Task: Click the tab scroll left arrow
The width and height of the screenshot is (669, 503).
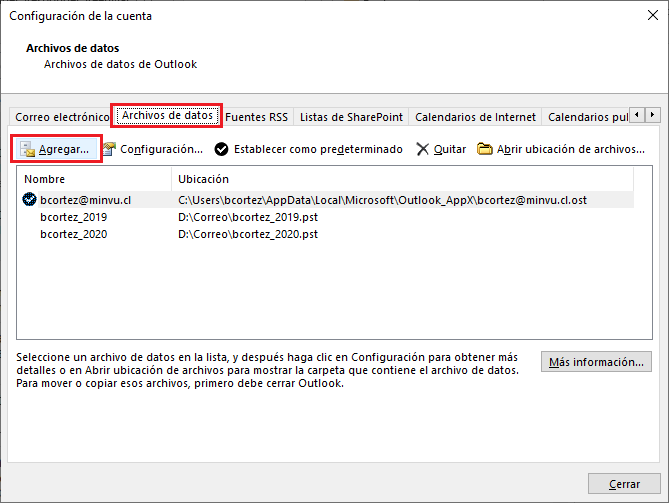Action: click(x=637, y=115)
